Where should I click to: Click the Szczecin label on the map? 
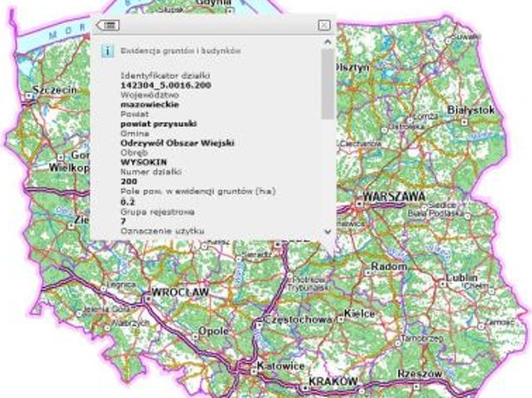click(x=55, y=90)
